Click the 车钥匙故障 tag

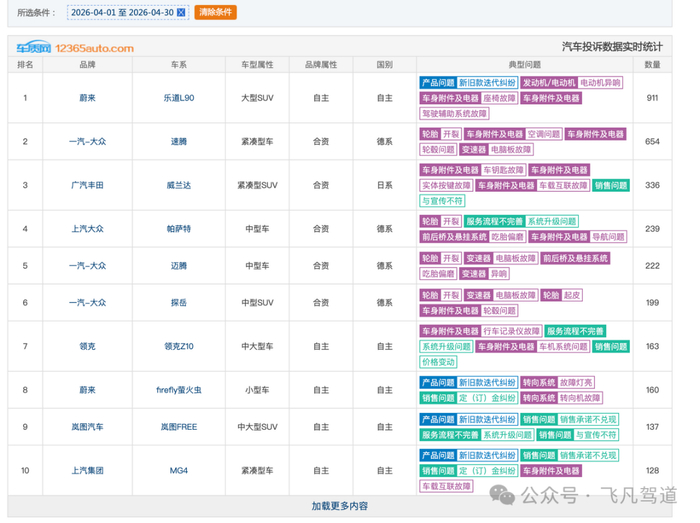(x=503, y=170)
